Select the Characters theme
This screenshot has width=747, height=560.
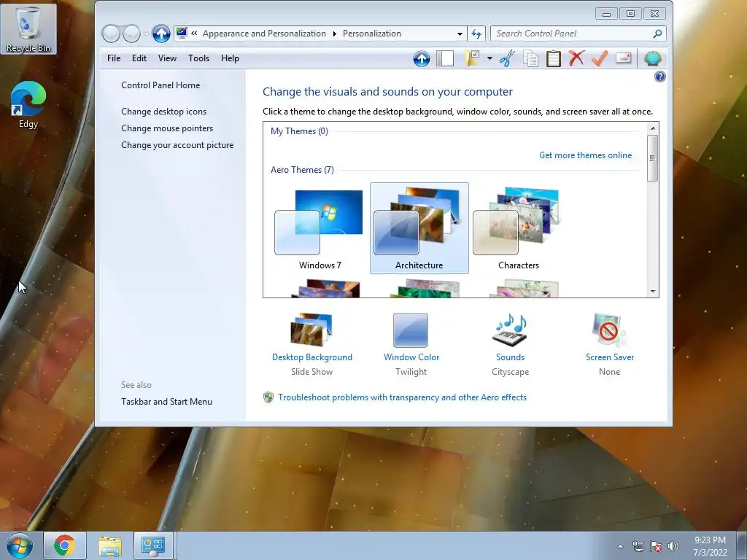[x=519, y=228]
